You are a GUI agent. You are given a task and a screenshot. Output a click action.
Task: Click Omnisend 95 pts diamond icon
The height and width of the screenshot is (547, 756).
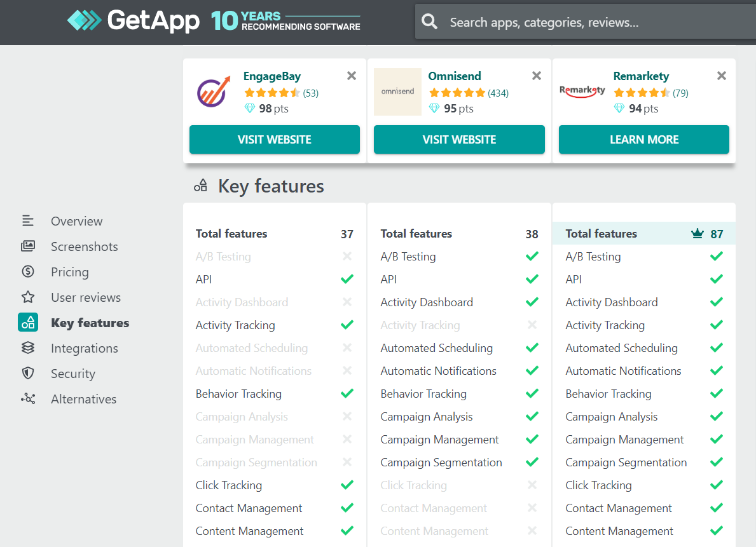tap(434, 109)
